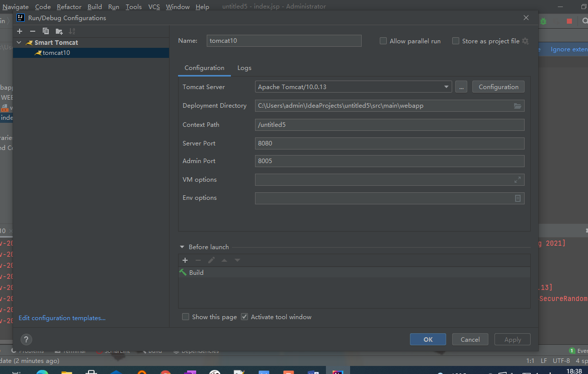Screen dimensions: 588x374
Task: Move Before launch task down
Action: point(237,260)
